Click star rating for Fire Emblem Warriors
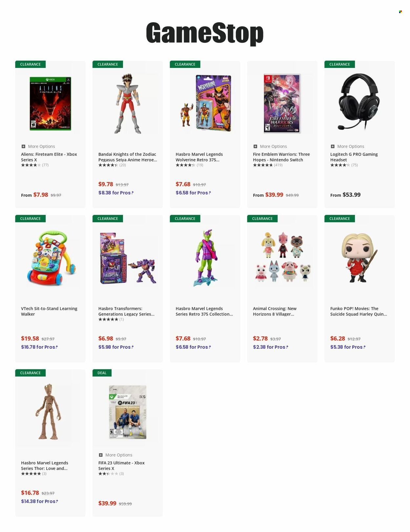The image size is (410, 532). pos(263,165)
